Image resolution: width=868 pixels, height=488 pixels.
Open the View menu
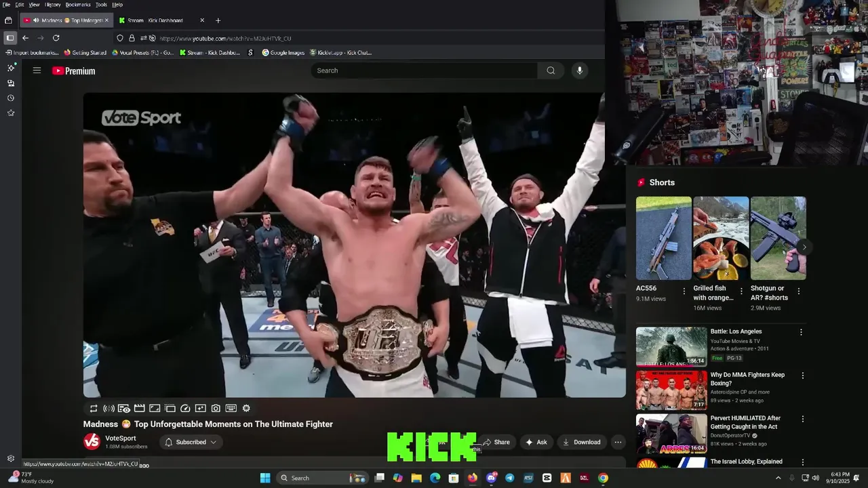[x=34, y=5]
